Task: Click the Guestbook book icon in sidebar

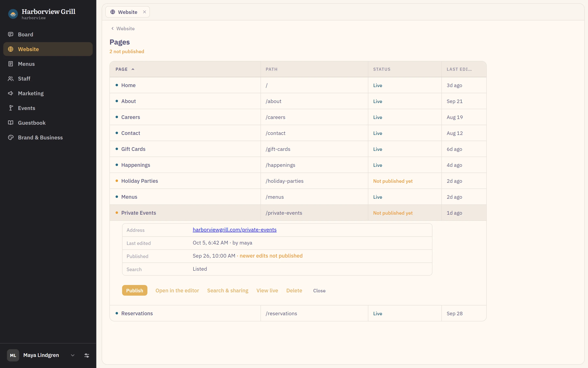Action: pos(10,123)
